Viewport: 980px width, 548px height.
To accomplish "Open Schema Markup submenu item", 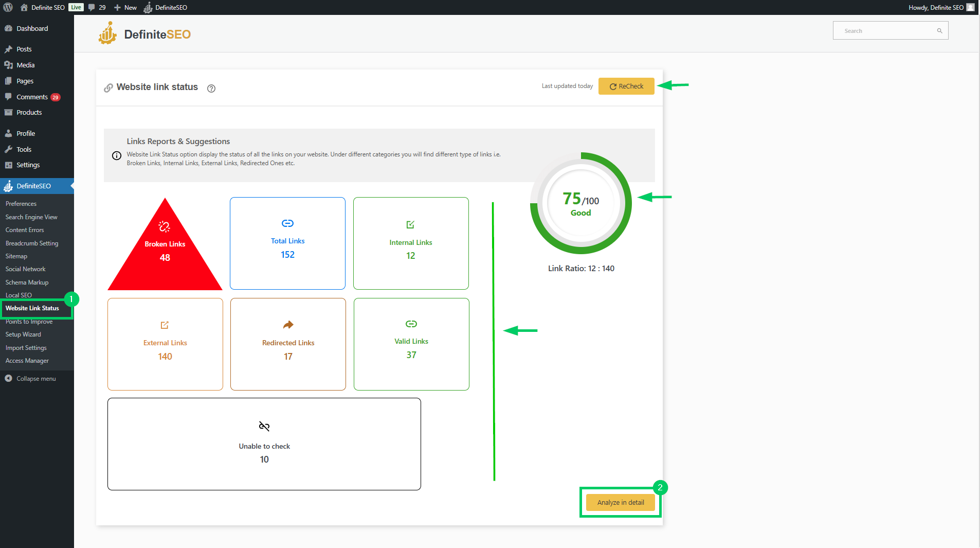I will pos(27,282).
